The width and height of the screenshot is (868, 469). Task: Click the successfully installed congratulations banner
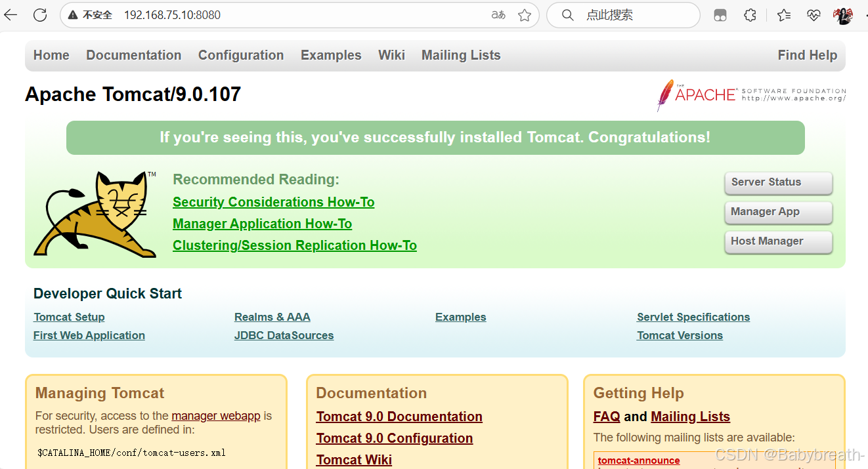click(x=435, y=138)
